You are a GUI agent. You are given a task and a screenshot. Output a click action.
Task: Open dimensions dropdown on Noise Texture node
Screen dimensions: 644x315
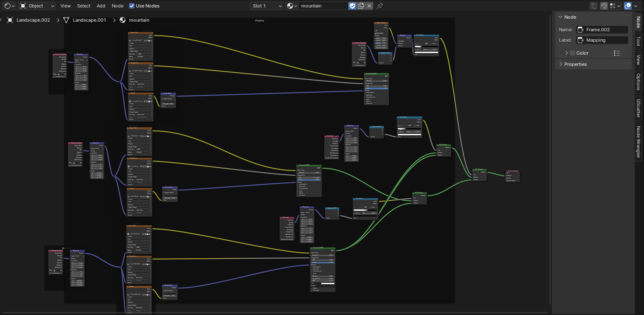click(381, 30)
